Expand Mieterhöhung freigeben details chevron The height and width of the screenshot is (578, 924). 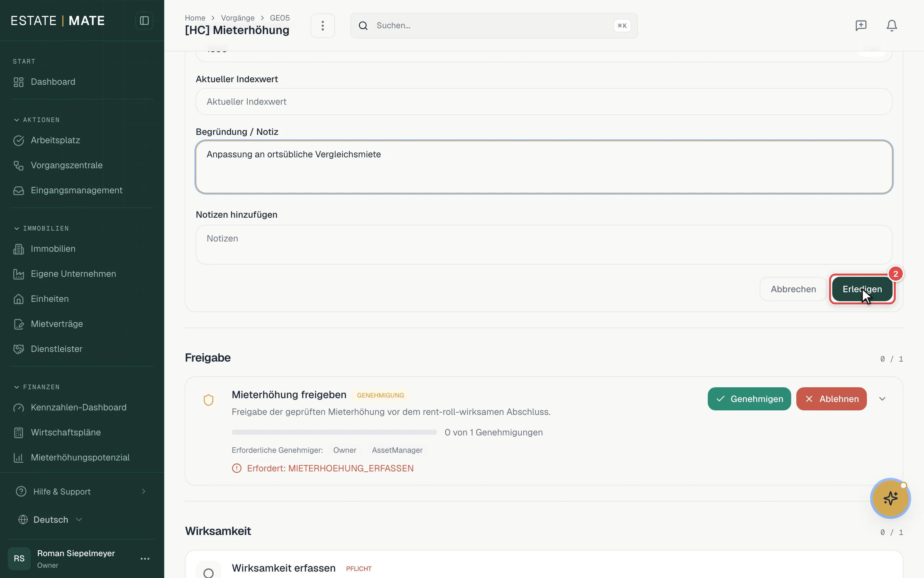point(882,399)
